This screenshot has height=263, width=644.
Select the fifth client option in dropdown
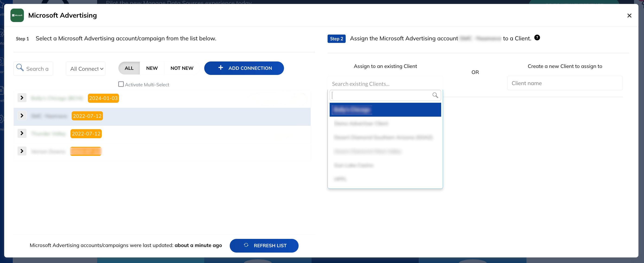[385, 165]
